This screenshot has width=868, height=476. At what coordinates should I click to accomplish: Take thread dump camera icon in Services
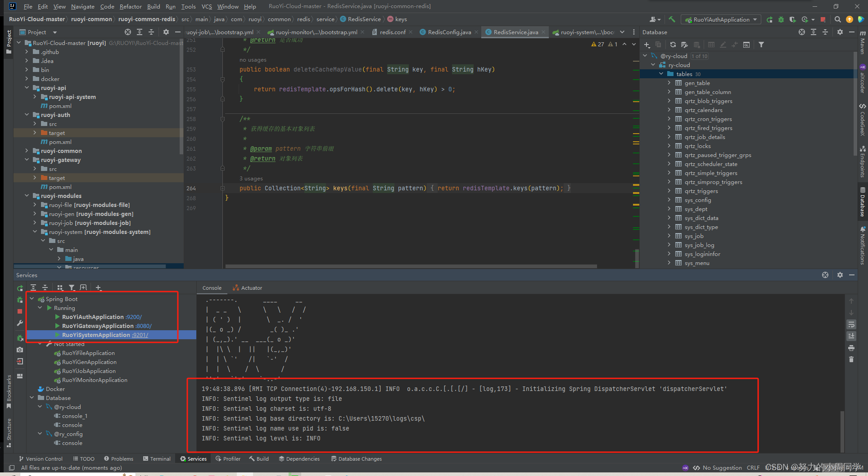[20, 350]
